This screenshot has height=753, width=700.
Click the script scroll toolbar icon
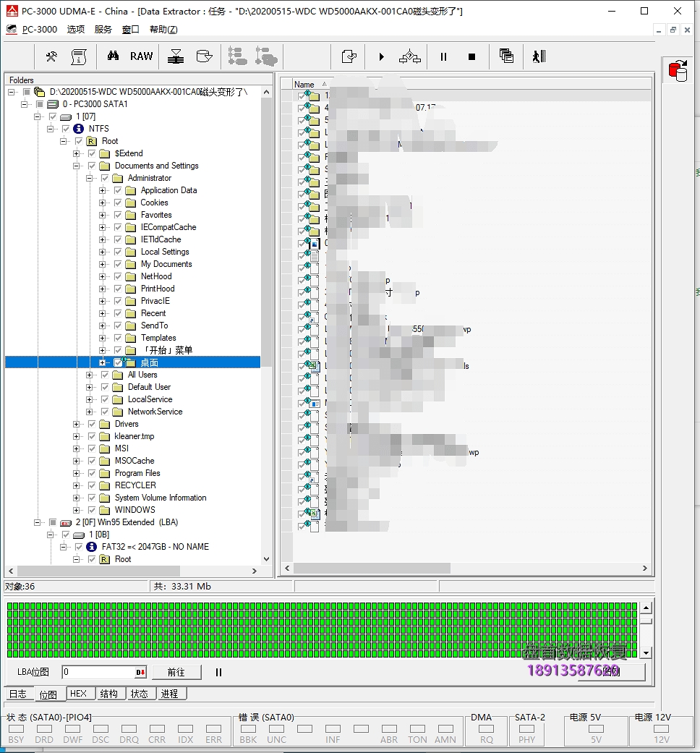(79, 56)
